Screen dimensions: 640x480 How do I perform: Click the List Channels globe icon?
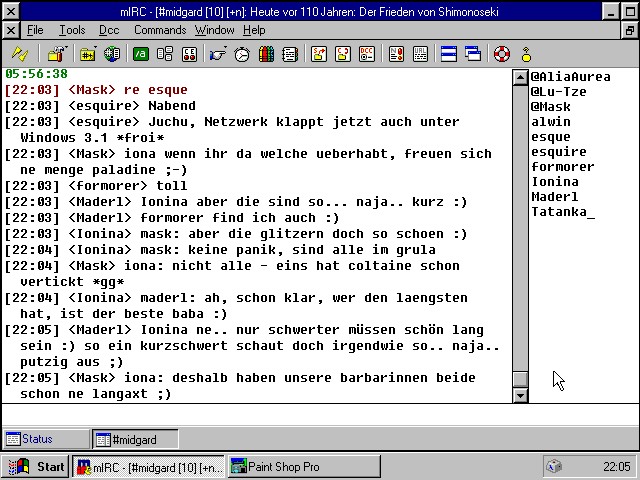pyautogui.click(x=112, y=54)
